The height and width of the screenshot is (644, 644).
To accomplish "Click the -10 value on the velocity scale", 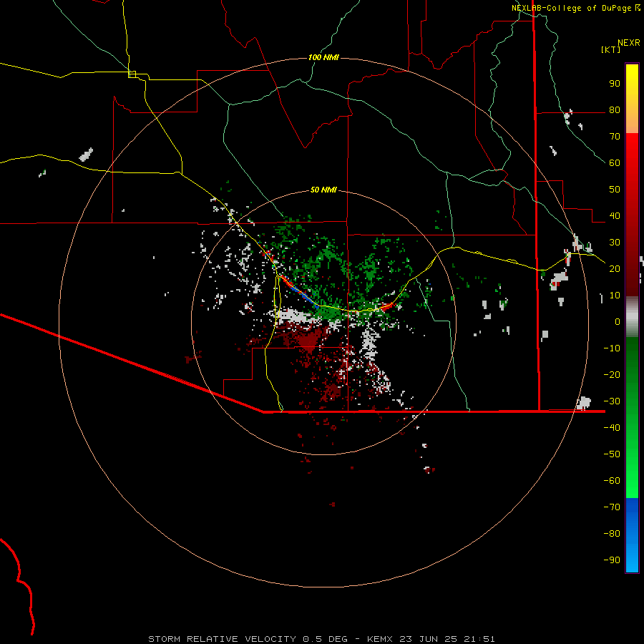I will (x=612, y=348).
